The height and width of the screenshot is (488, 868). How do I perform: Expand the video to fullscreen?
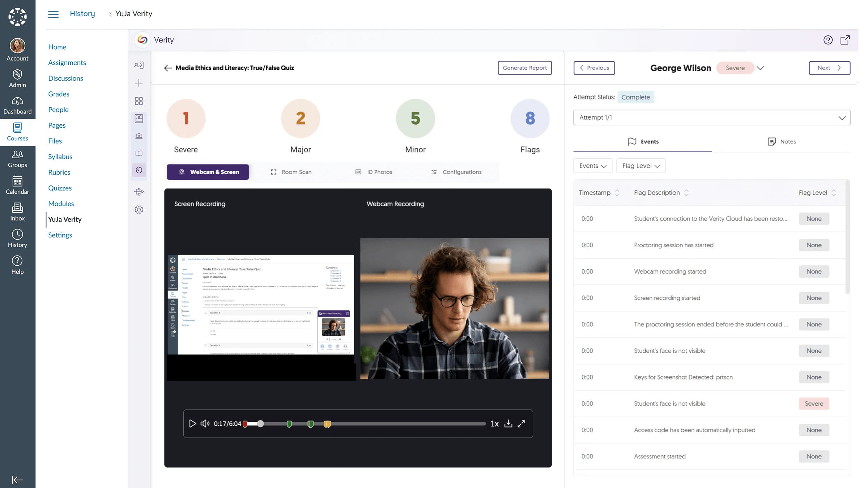tap(521, 424)
